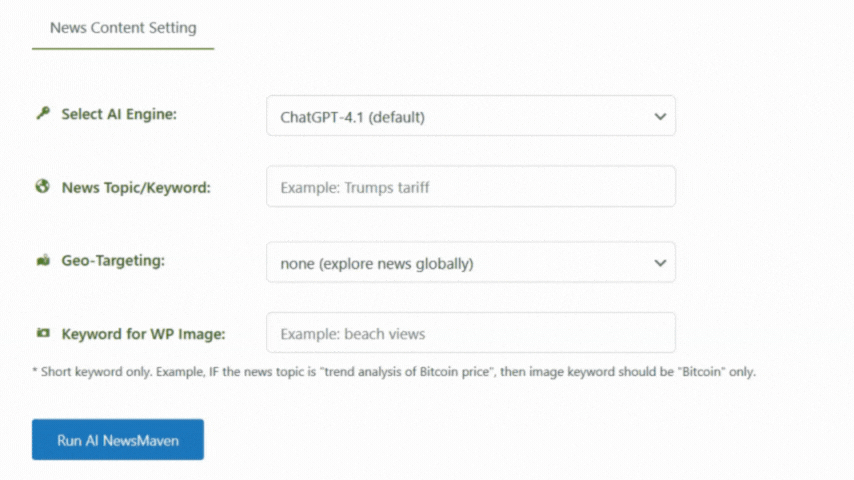
Task: Click the Keyword for WP Image label
Action: [143, 333]
